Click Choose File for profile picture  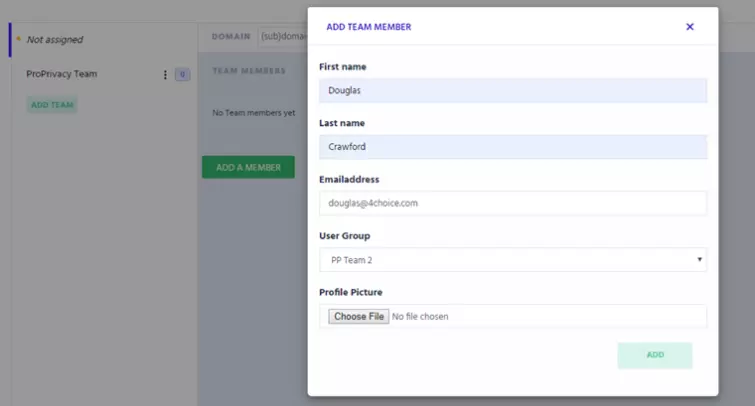click(359, 317)
